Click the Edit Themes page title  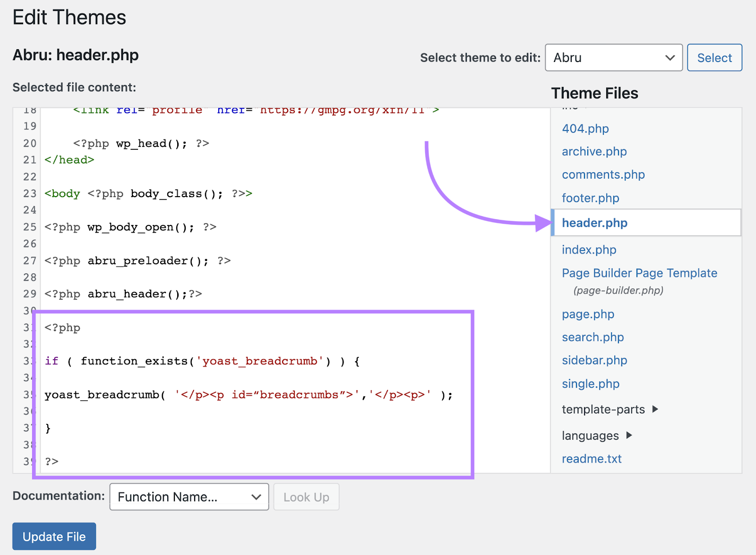(x=69, y=17)
